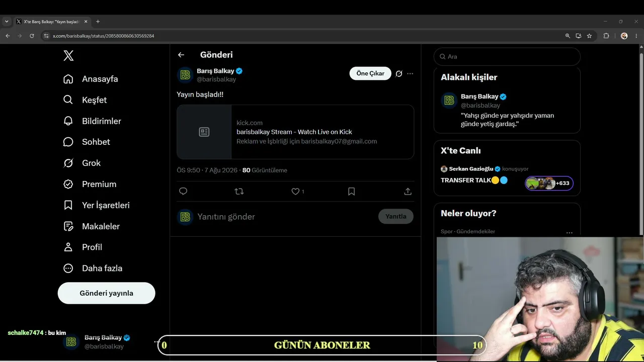This screenshot has height=362, width=644.
Task: Go to the Premium page
Action: 90,184
